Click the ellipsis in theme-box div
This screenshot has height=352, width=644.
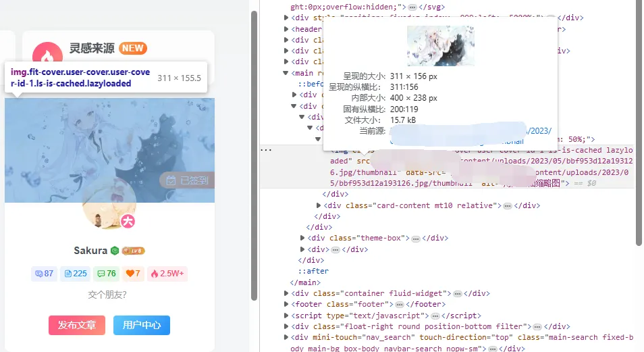click(416, 238)
